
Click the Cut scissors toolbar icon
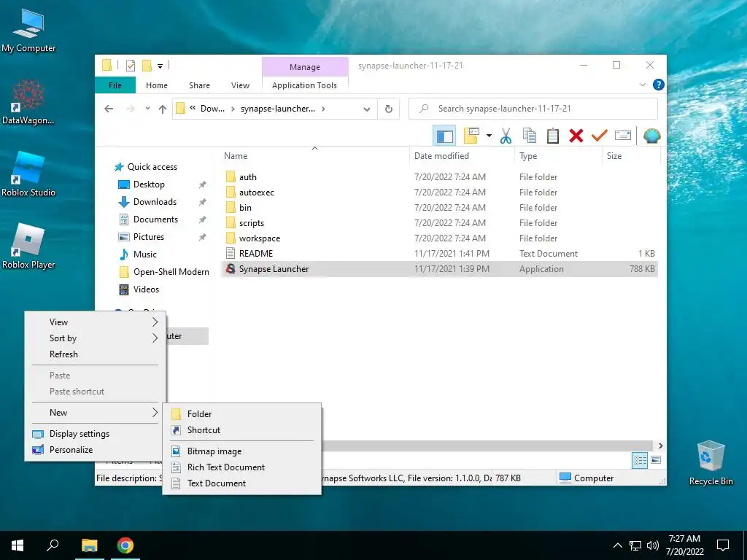506,136
